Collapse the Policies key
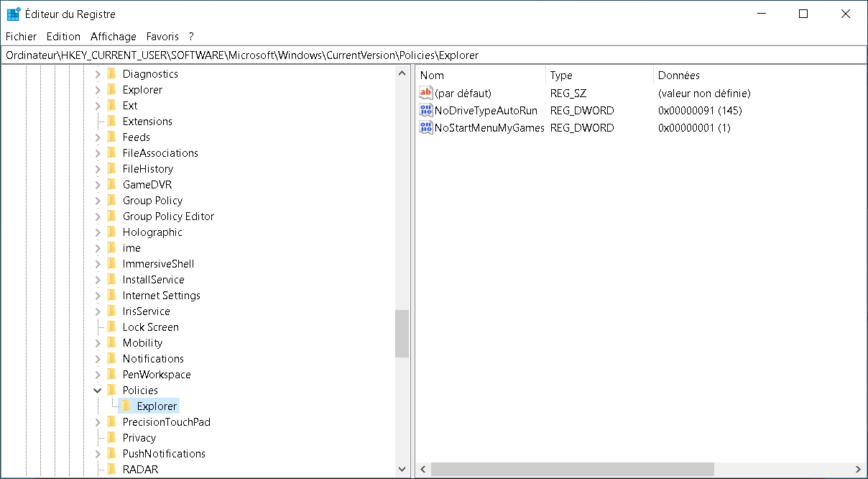Screen dimensions: 868x479 pyautogui.click(x=98, y=391)
